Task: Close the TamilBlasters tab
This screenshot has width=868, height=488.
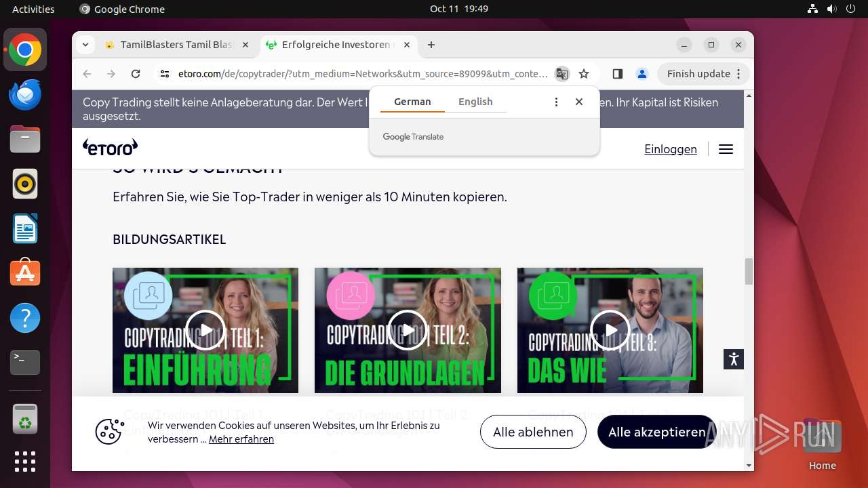Action: [245, 45]
